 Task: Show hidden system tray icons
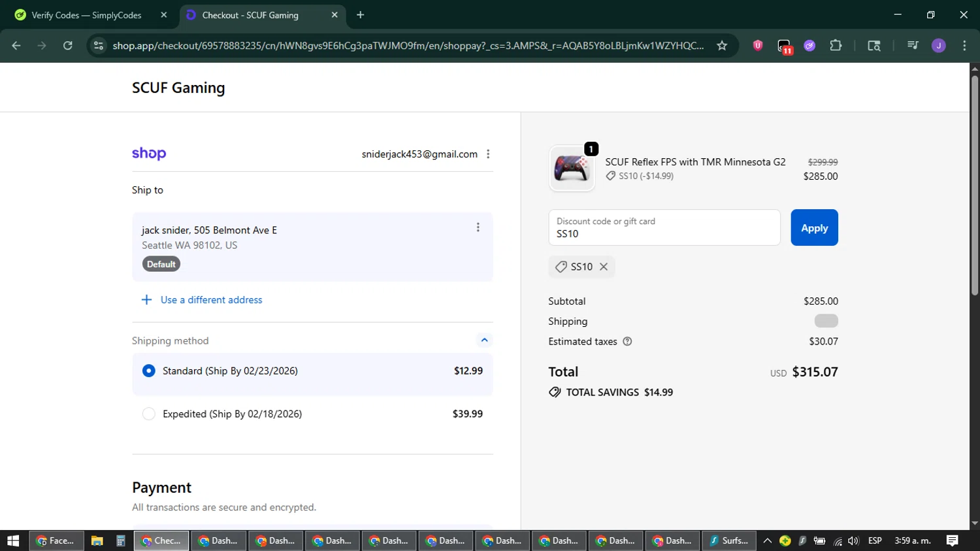point(767,541)
